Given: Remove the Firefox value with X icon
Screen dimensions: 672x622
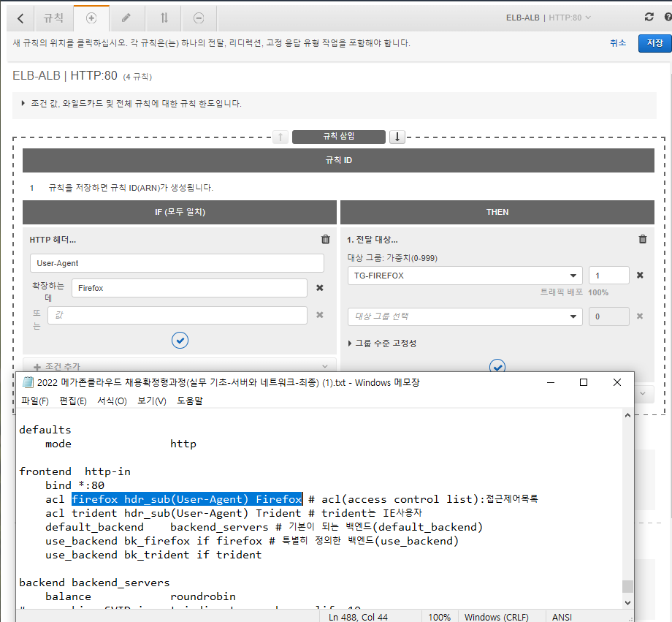Looking at the screenshot, I should [320, 288].
